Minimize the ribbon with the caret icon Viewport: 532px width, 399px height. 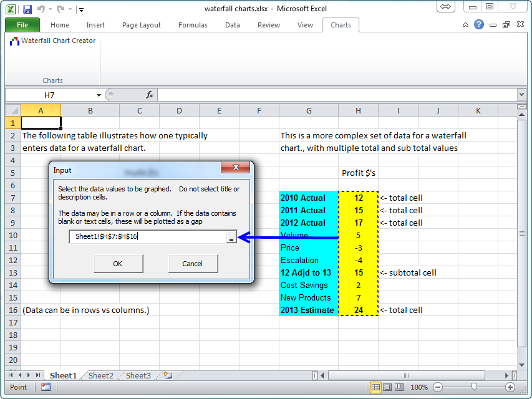tap(466, 26)
